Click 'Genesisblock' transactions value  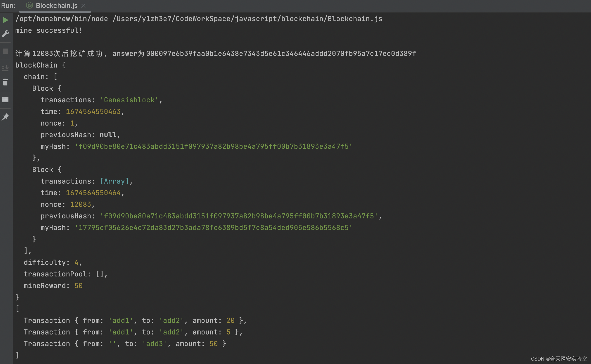pos(129,100)
